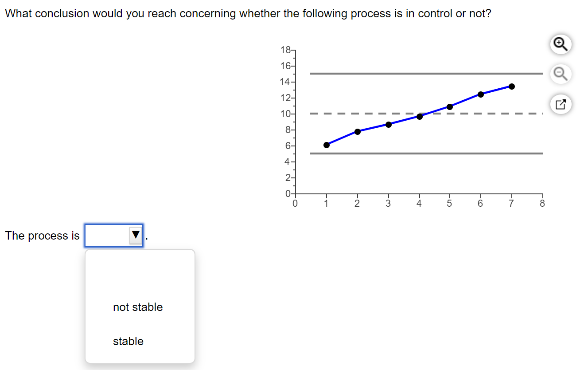
Task: Select the empty blank option in the dropdown list
Action: coord(140,273)
